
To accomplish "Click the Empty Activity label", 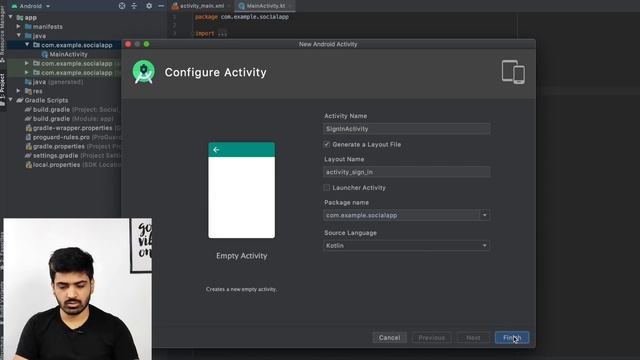I will point(242,256).
